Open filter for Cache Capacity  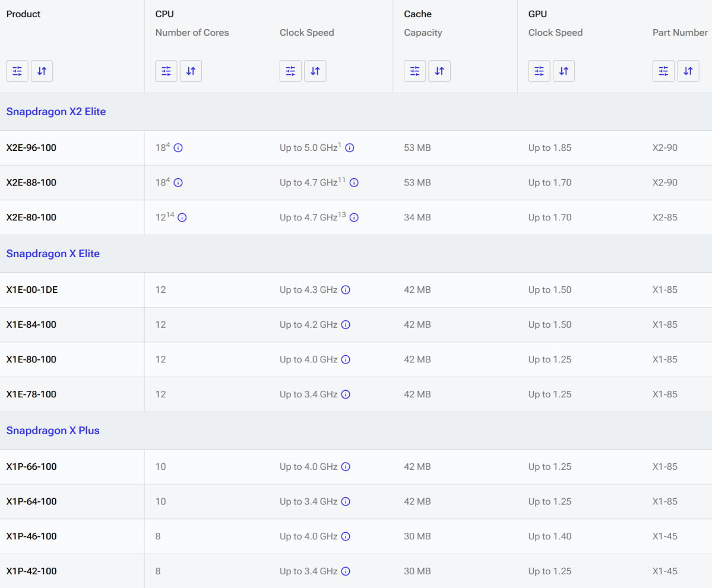coord(414,71)
